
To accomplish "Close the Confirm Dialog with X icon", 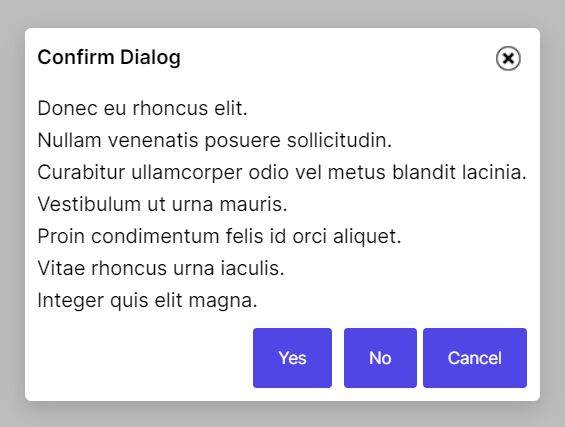I will click(x=508, y=58).
